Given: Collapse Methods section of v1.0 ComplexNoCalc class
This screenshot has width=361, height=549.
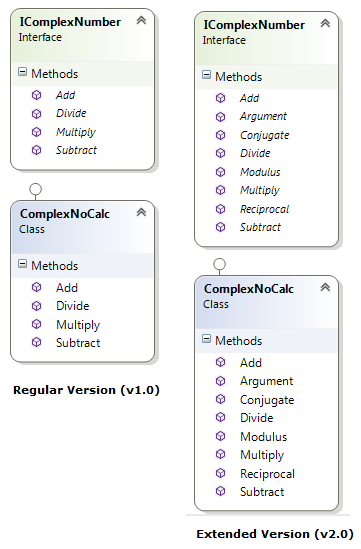Looking at the screenshot, I should click(x=22, y=264).
